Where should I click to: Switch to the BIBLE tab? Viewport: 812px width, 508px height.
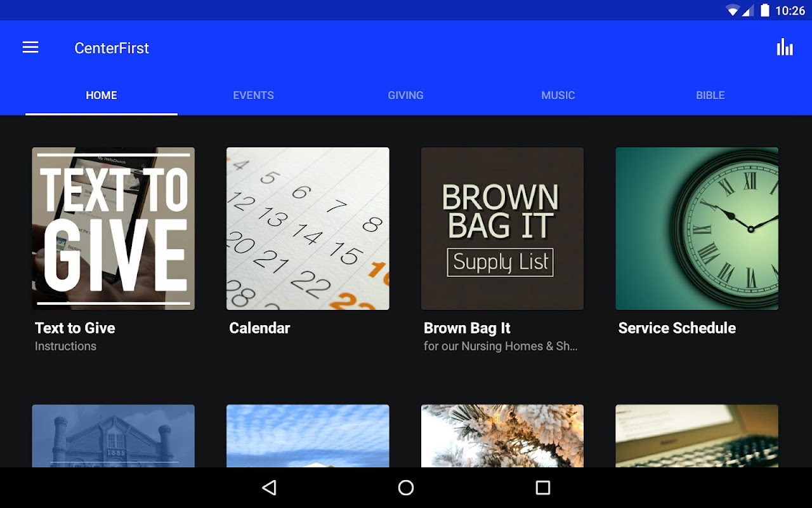(710, 95)
